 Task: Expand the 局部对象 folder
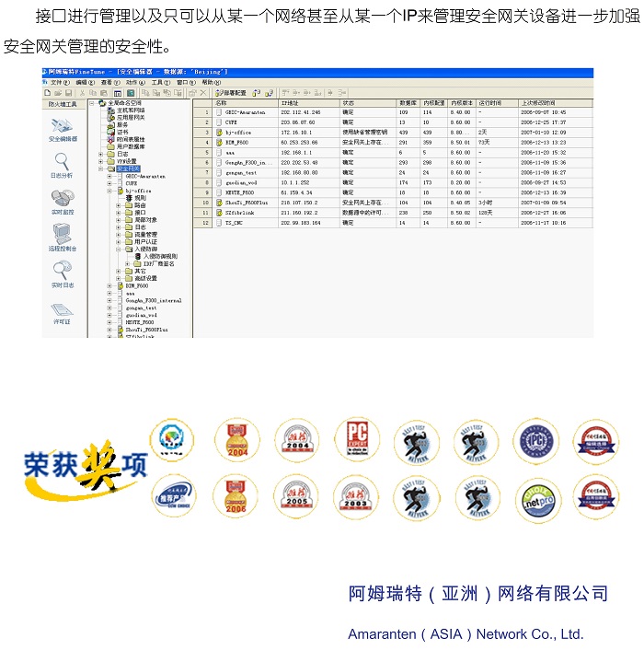click(x=119, y=220)
